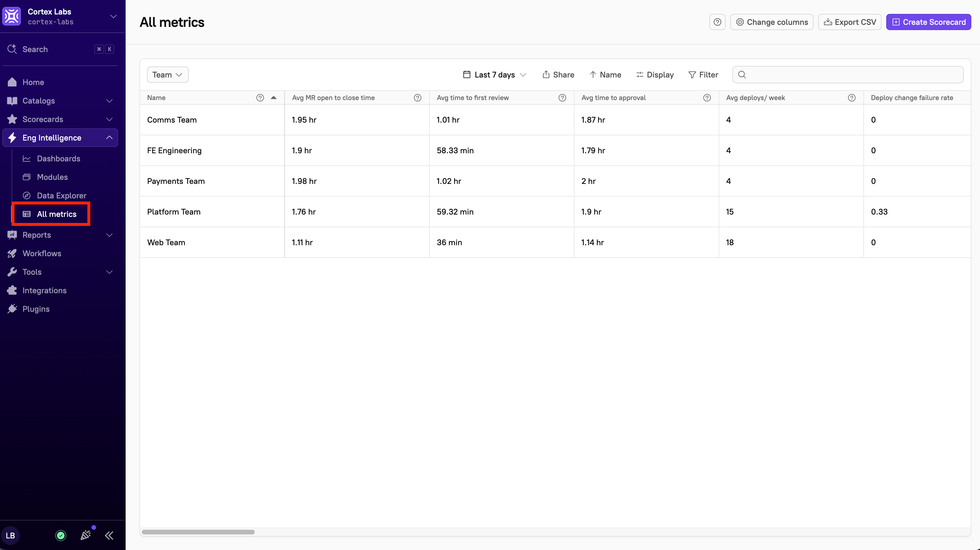Click the Reports icon in the sidebar

tap(12, 235)
